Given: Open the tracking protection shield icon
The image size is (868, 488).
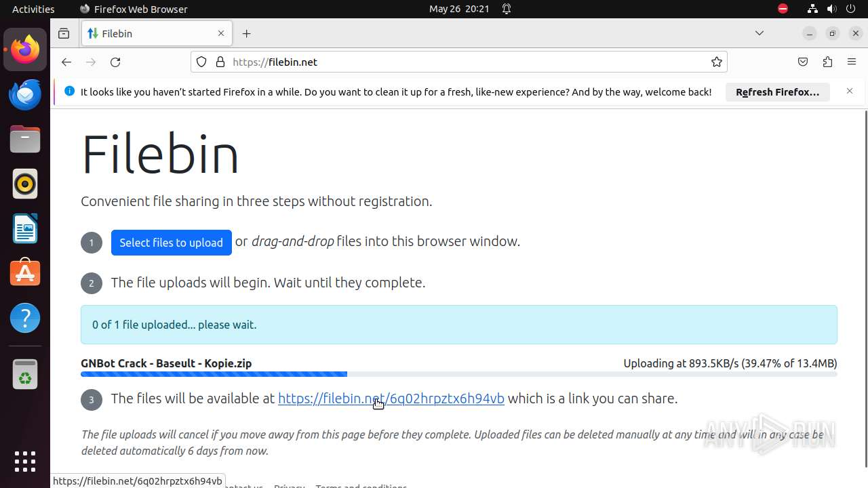Looking at the screenshot, I should (x=201, y=62).
